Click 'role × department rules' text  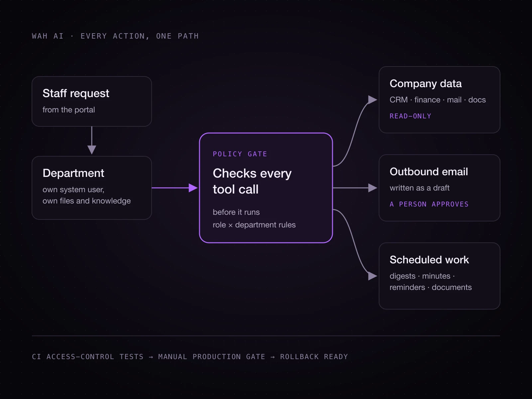click(254, 225)
